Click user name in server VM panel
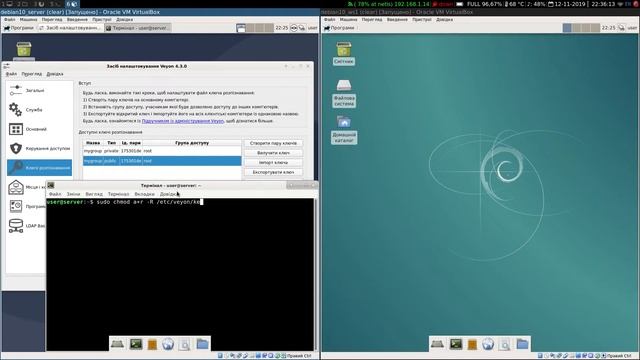Viewport: 640px width, 360px height. 313,28
